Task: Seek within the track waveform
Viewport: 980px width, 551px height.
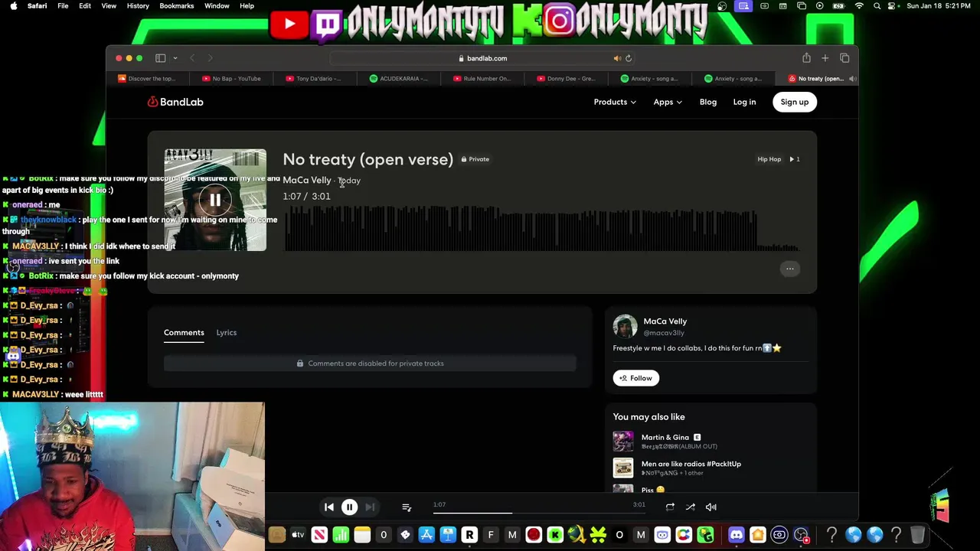Action: click(x=542, y=230)
